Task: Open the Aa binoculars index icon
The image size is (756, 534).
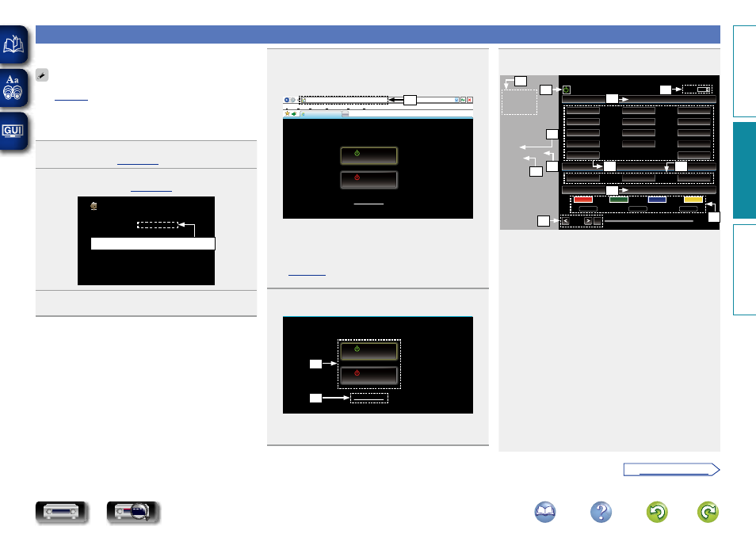Action: [x=13, y=88]
